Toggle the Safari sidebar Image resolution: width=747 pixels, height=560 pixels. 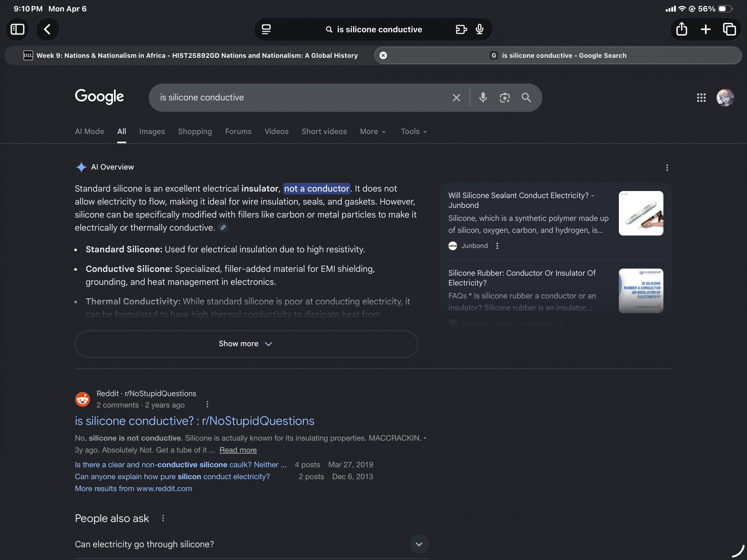(17, 29)
